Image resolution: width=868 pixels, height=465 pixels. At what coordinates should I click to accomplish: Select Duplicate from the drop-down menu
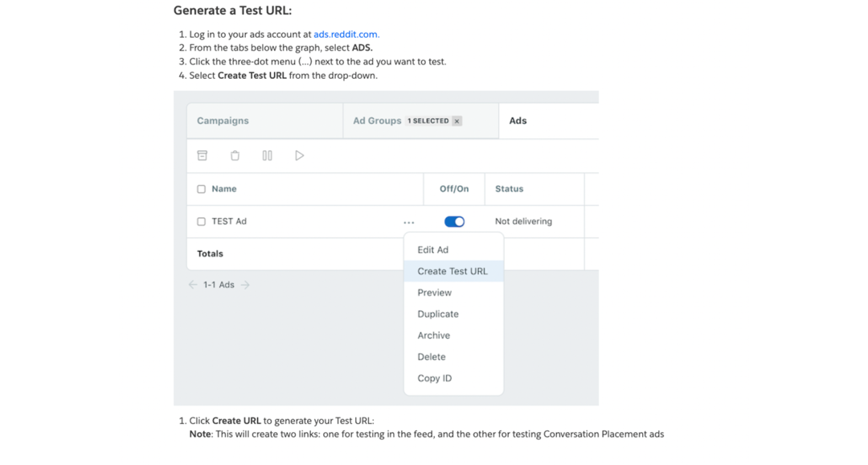(437, 314)
